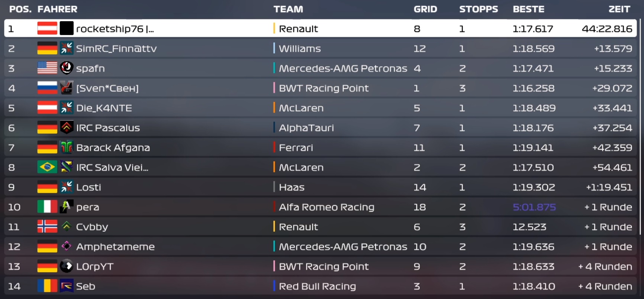Click the Ferrari red team color bar
This screenshot has width=644, height=299.
coord(274,147)
